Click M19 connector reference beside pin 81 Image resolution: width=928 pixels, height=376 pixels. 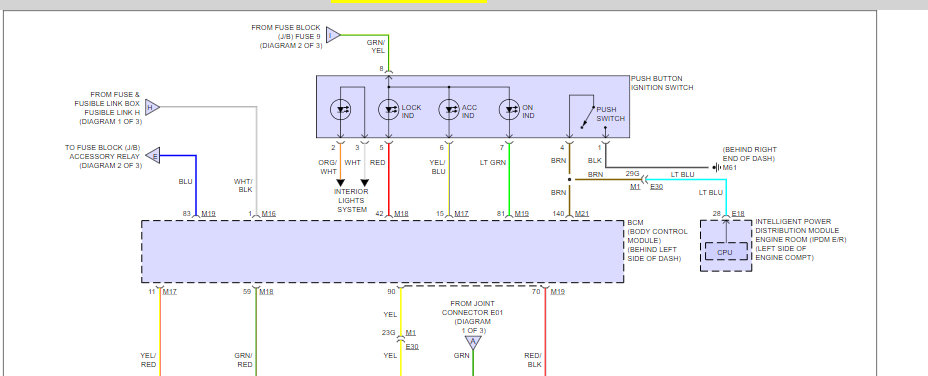(x=521, y=213)
